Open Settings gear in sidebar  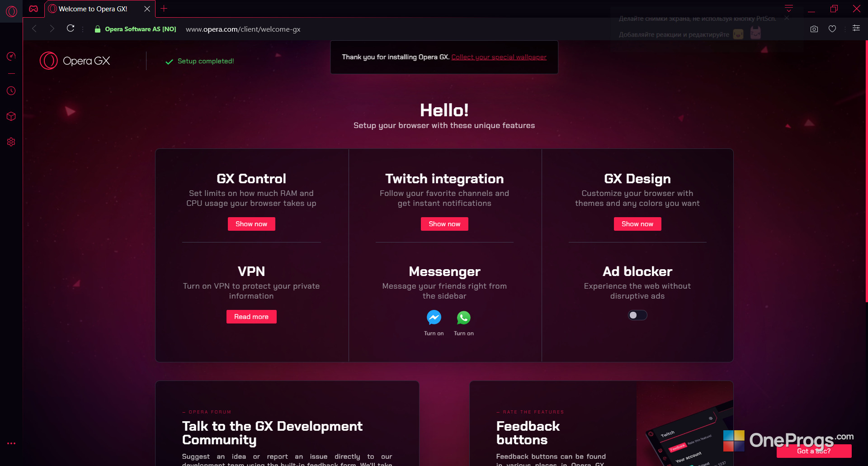coord(11,142)
